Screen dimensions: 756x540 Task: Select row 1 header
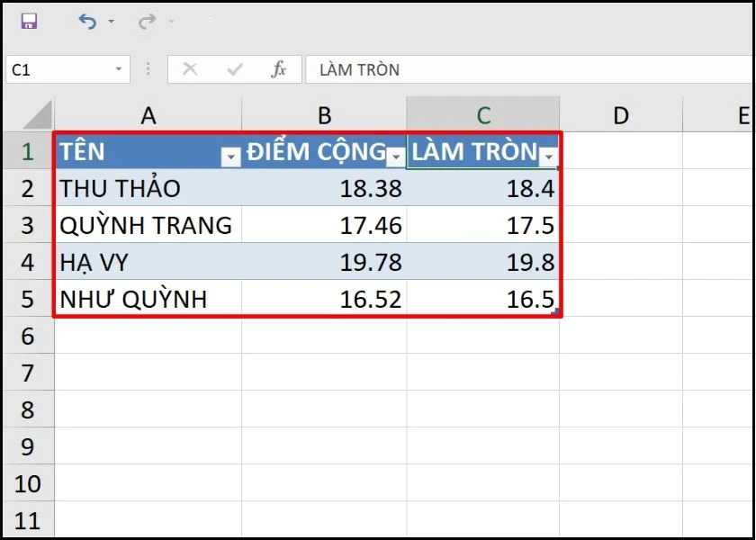[28, 151]
